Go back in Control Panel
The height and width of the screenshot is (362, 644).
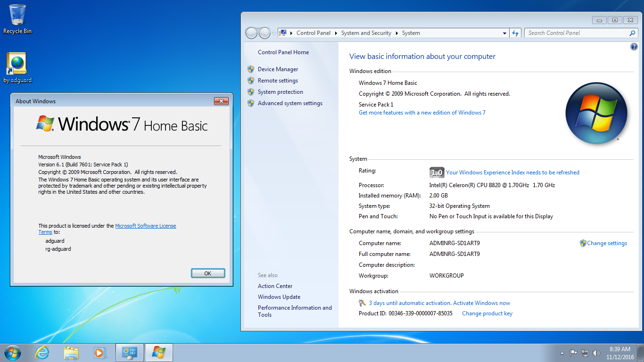(x=252, y=33)
